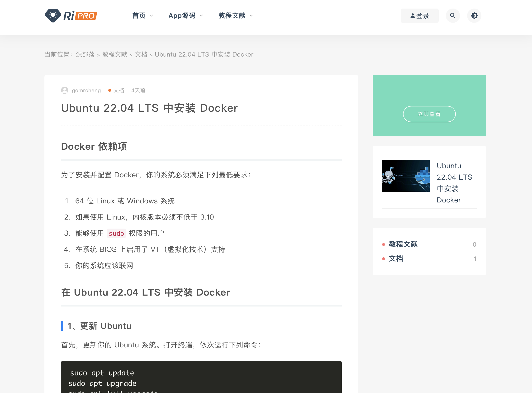Click the 源部落 breadcrumb link
Screen dimensions: 532x393
[85, 54]
